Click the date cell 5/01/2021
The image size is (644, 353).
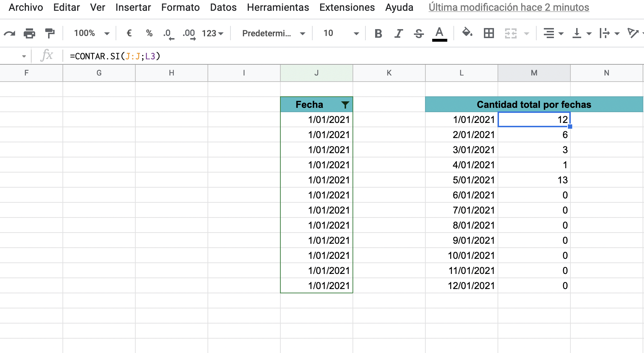462,180
